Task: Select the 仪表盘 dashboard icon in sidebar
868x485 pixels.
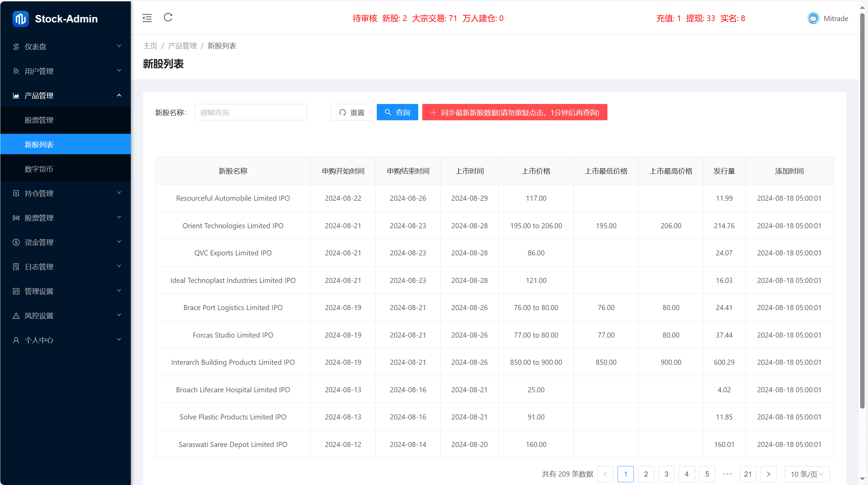Action: point(16,47)
